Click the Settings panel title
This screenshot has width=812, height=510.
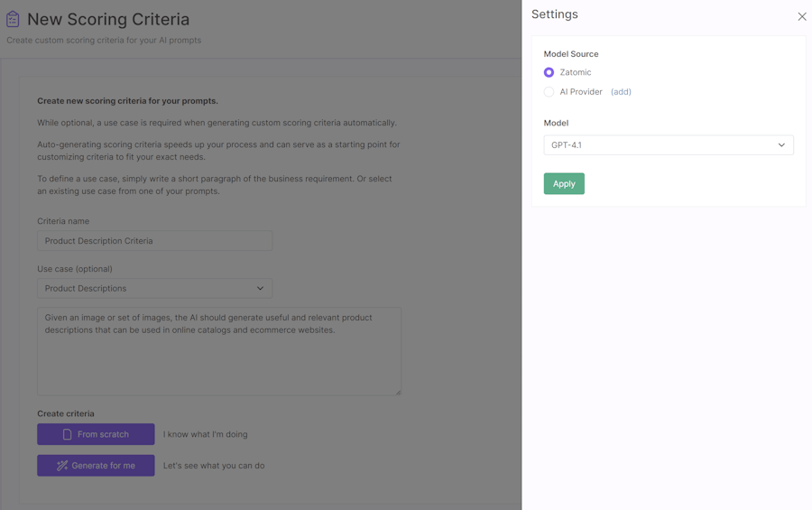555,14
